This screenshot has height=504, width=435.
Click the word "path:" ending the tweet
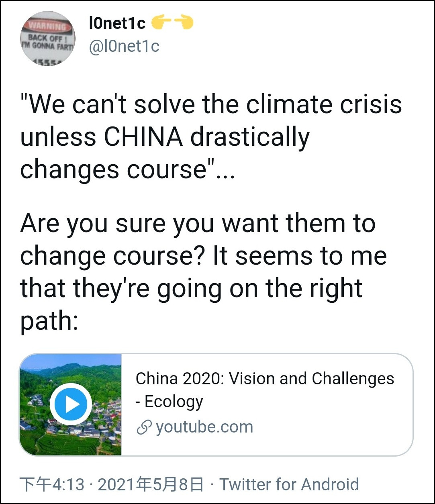(49, 321)
